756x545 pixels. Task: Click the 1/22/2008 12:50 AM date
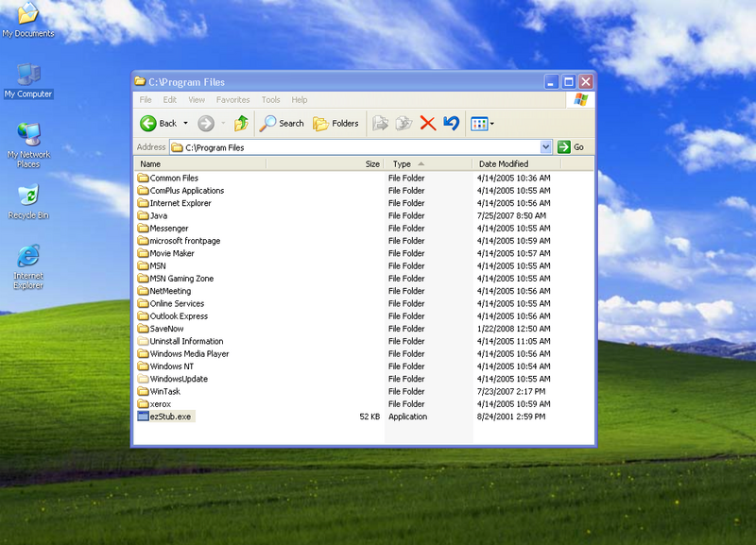tap(513, 329)
